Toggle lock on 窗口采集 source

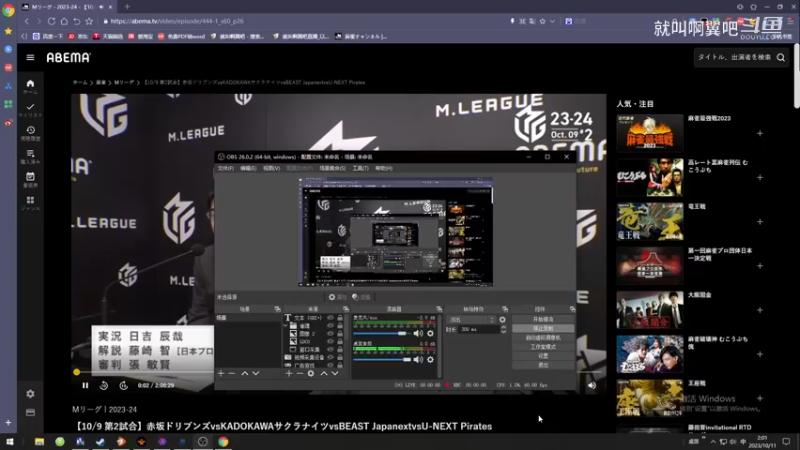tap(340, 349)
